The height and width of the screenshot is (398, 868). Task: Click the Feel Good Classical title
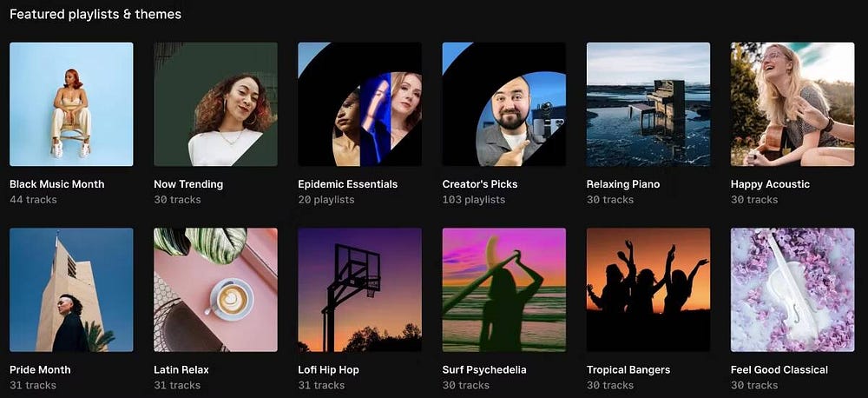pyautogui.click(x=779, y=369)
